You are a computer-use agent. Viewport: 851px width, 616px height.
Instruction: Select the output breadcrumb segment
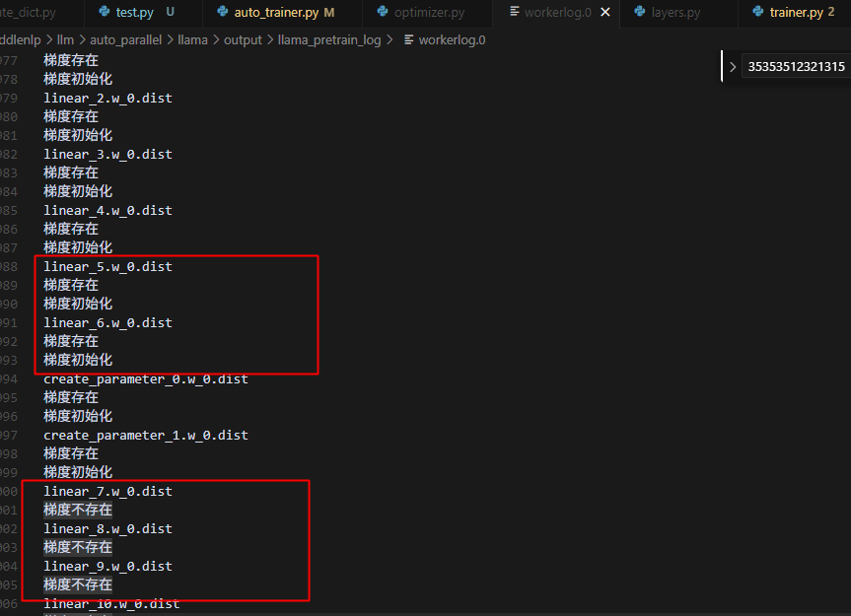(x=243, y=40)
